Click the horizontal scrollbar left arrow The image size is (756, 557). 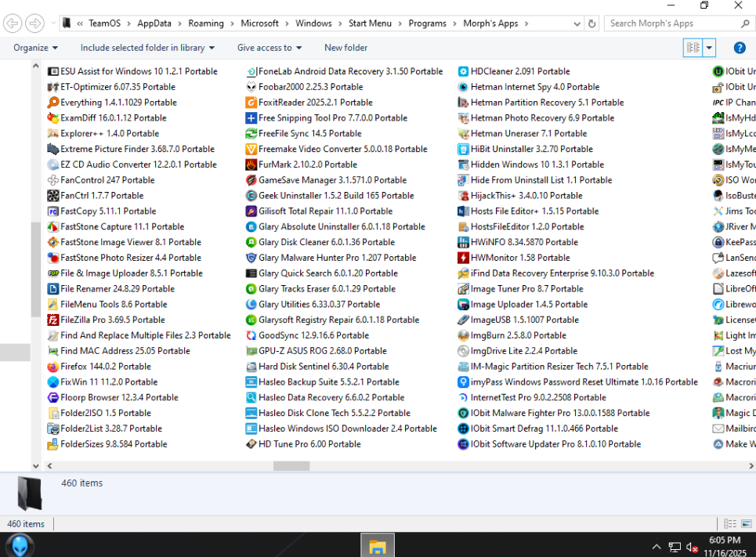(x=49, y=466)
